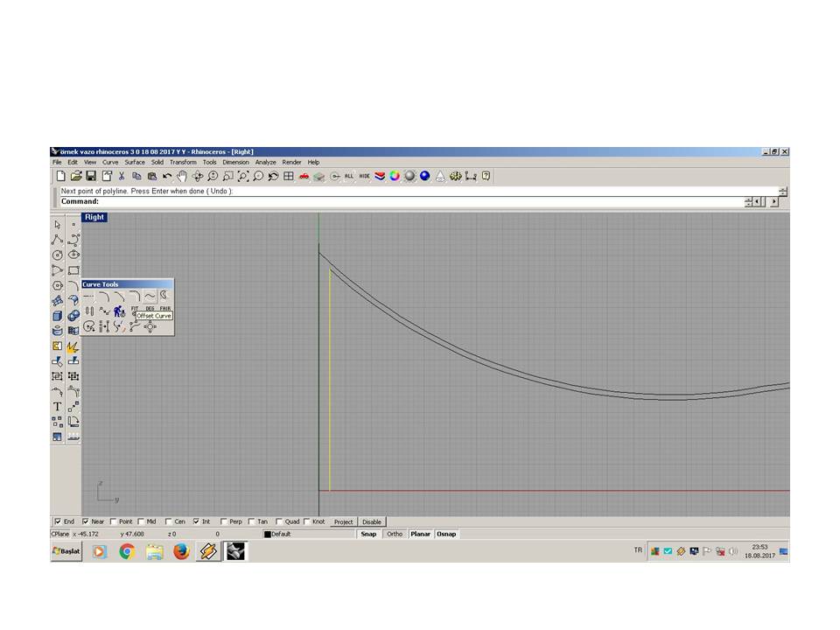Screen dimensions: 840x630
Task: Enable the Mid osnap checkbox
Action: point(141,521)
